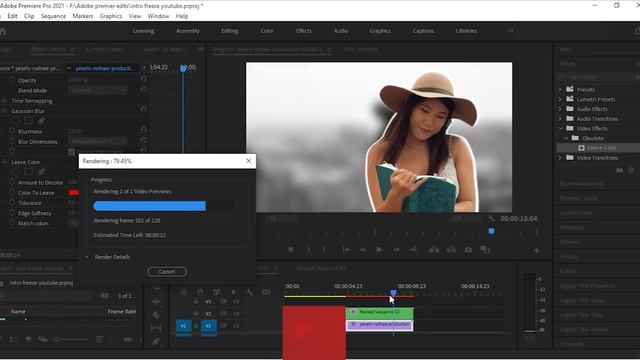Toggle animation stopwatch for Blurriness

(12, 131)
